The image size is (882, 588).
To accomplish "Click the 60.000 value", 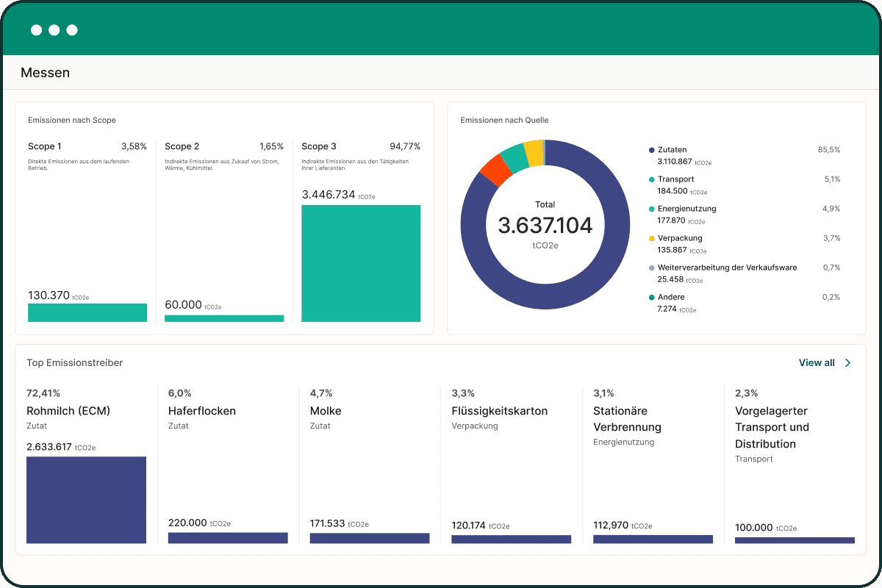I will coord(184,305).
